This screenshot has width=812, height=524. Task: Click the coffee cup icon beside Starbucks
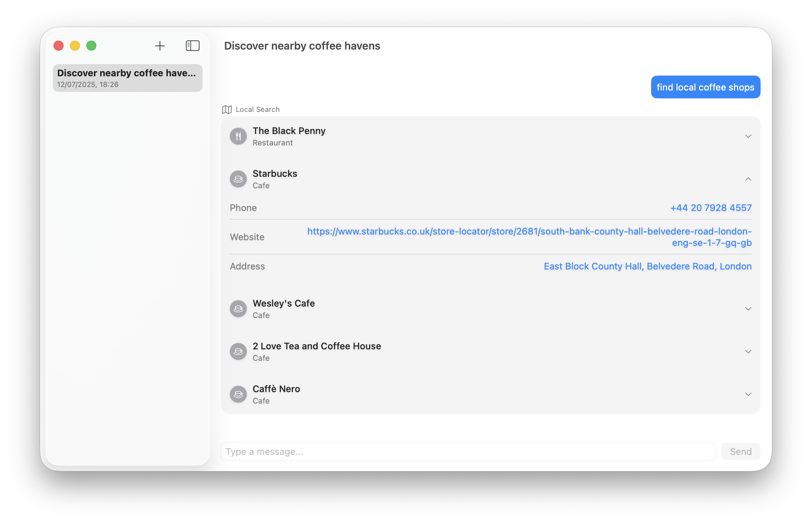tap(238, 179)
